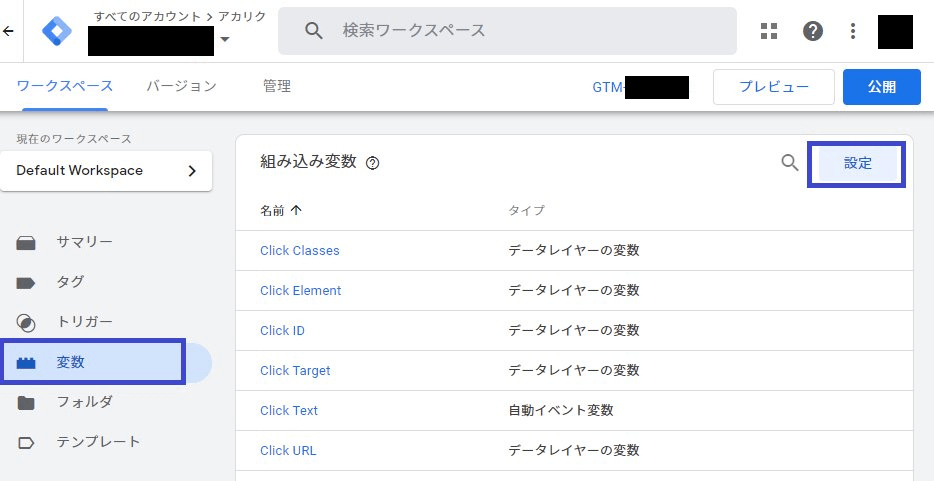Click the トリガー circle icon
The width and height of the screenshot is (934, 481).
coord(26,323)
